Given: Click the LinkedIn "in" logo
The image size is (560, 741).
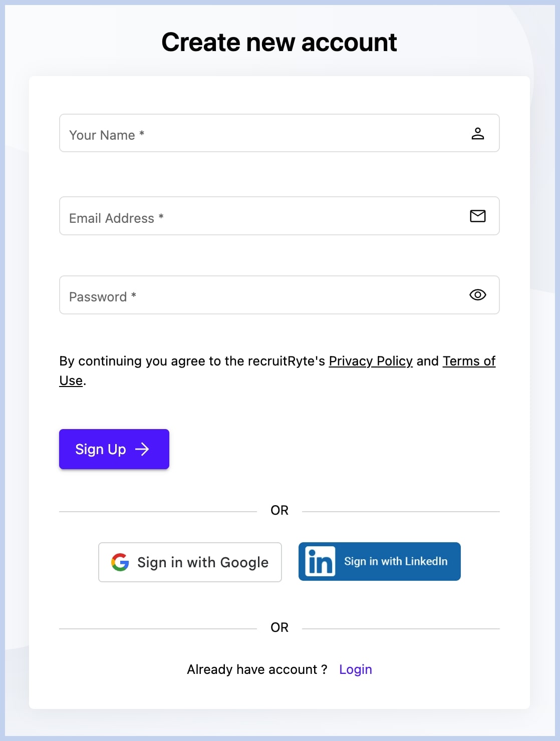Looking at the screenshot, I should 320,562.
